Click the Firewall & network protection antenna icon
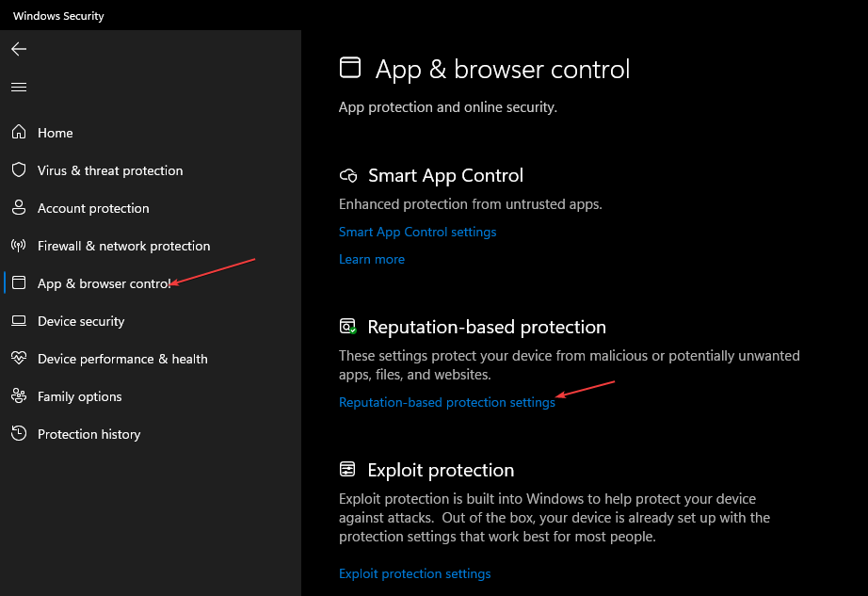Image resolution: width=868 pixels, height=596 pixels. (19, 246)
